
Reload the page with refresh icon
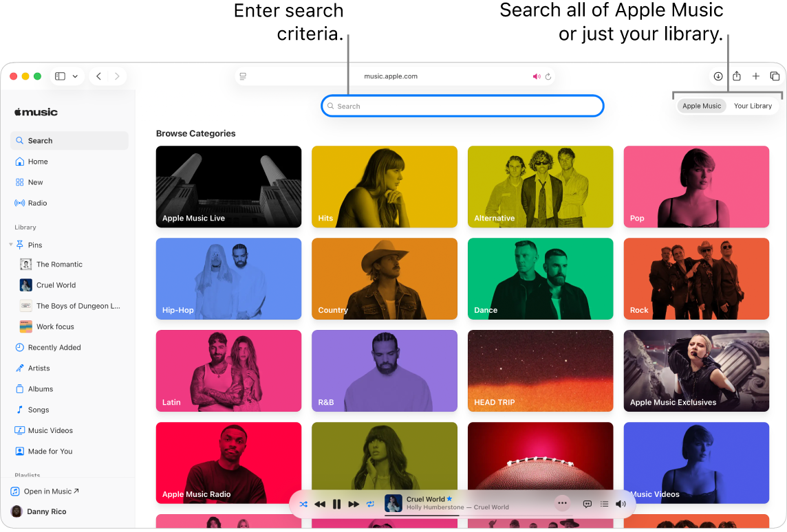[x=548, y=76]
